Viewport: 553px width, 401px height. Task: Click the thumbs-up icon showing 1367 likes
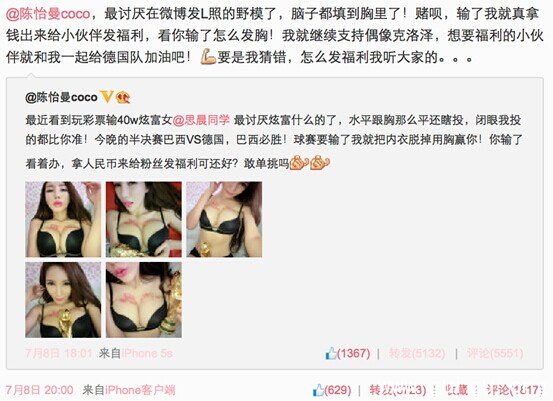coord(331,353)
